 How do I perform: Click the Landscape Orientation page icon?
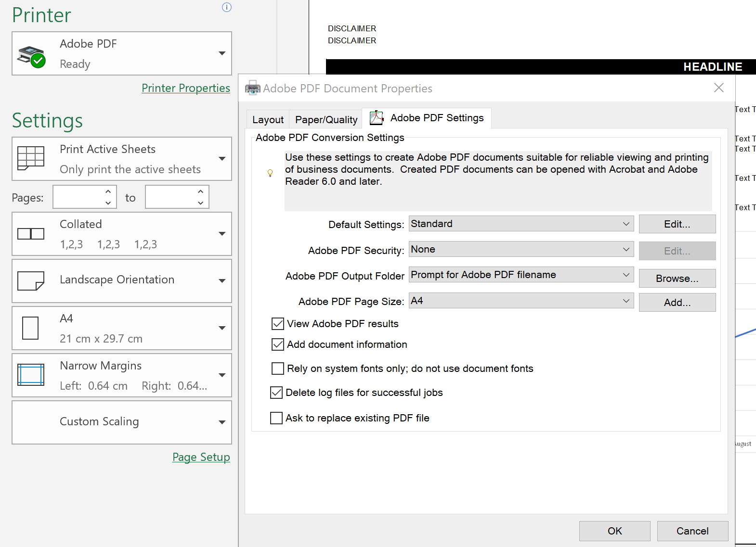31,280
